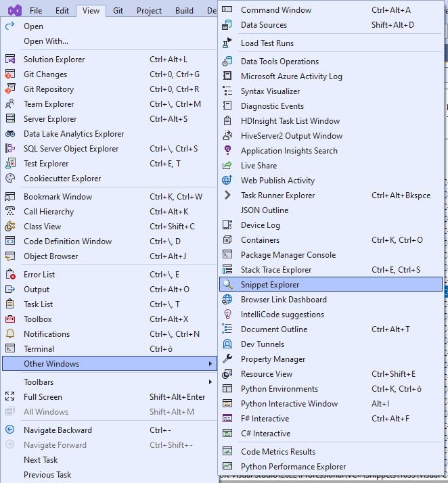Click the Dev Tunnels icon
Image resolution: width=448 pixels, height=483 pixels.
coord(227,344)
